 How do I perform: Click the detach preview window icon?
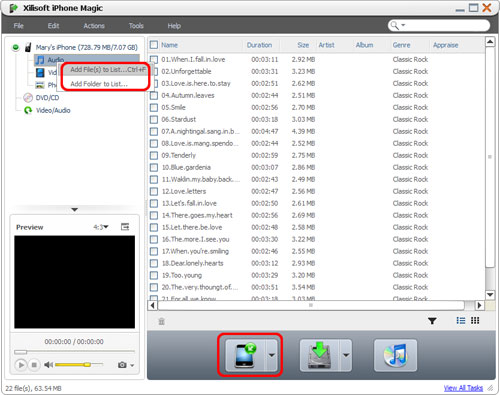pos(125,227)
